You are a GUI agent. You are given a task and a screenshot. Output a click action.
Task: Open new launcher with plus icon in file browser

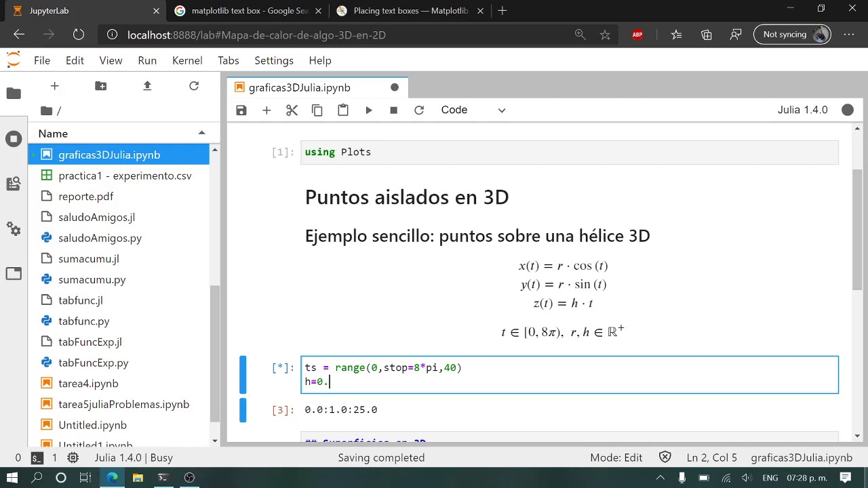(55, 85)
